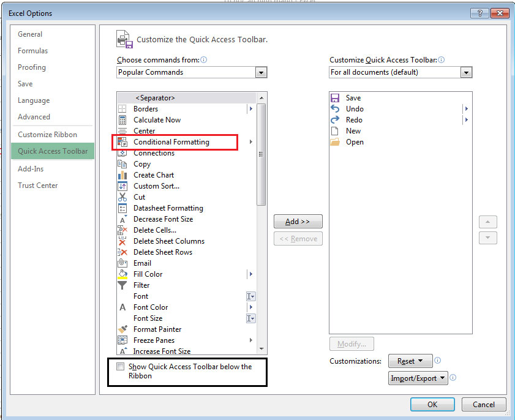Screen dimensions: 515x420
Task: Confirm changes with the OK button
Action: click(x=432, y=404)
